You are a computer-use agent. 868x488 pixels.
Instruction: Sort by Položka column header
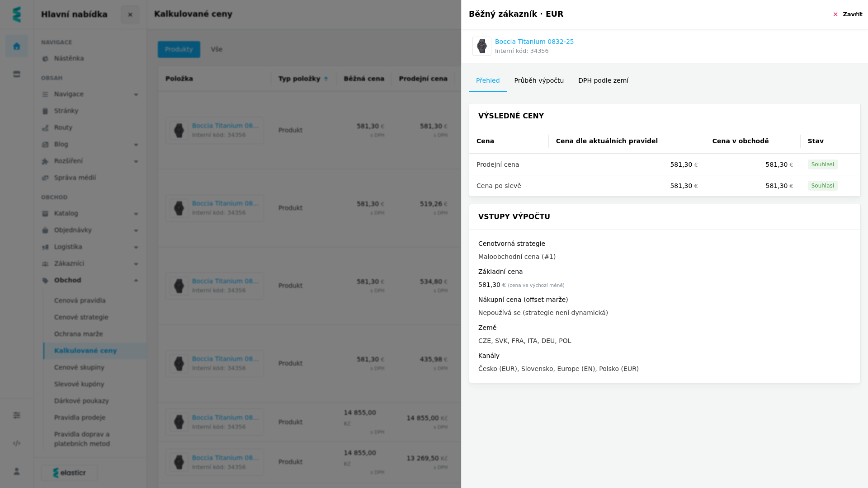179,79
